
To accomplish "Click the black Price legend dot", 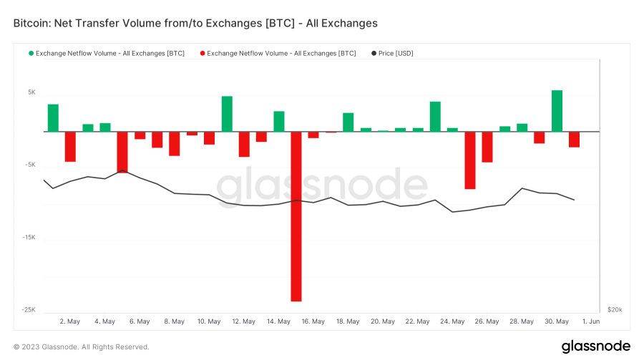I will pos(374,54).
